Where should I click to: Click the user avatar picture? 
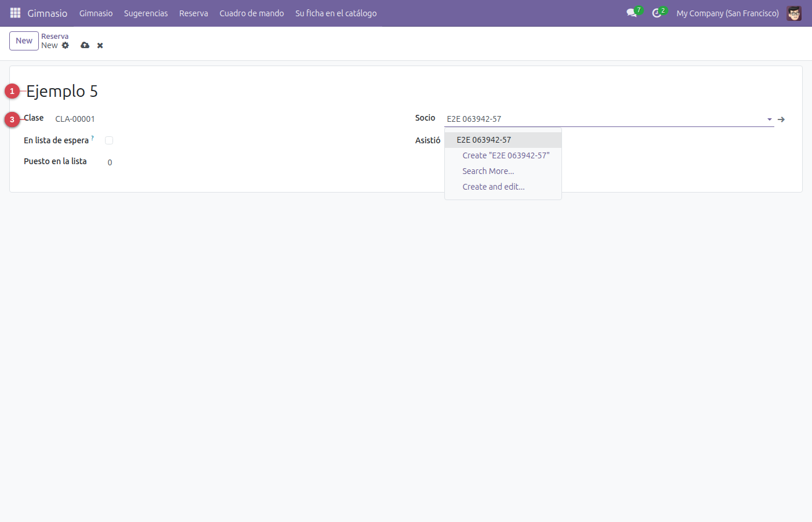click(794, 13)
